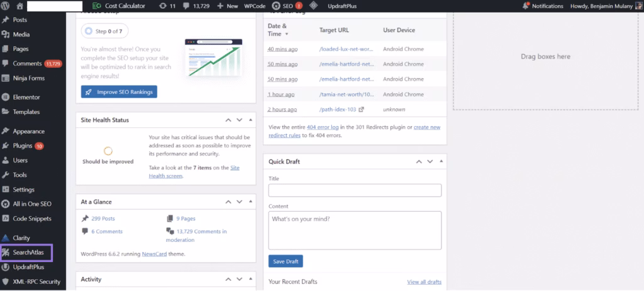The image size is (644, 291).
Task: Click the Save Draft button
Action: click(286, 261)
